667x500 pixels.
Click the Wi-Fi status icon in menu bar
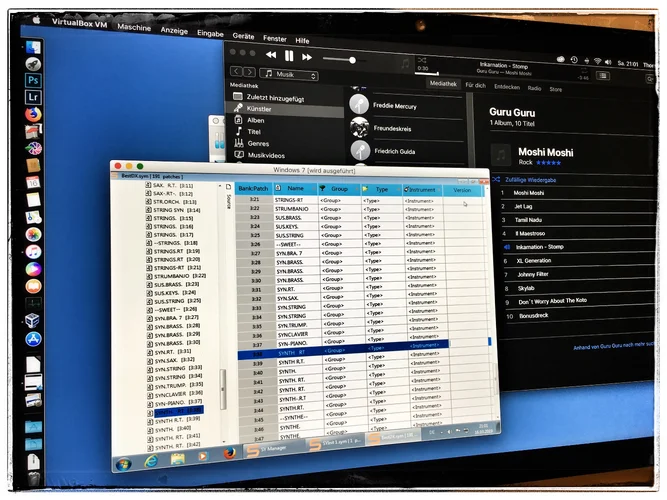(x=597, y=61)
